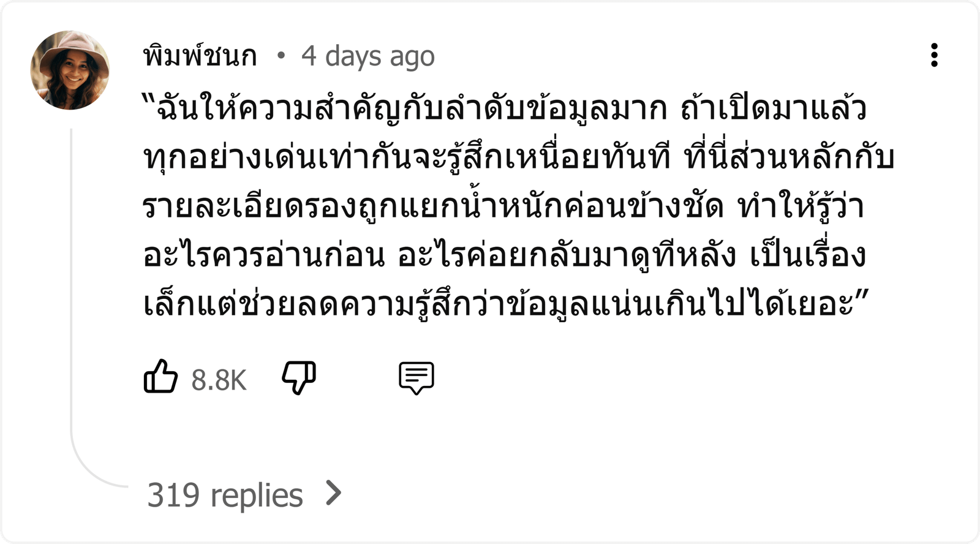Click the chevron next to 319 replies
This screenshot has width=980, height=544.
tap(334, 493)
